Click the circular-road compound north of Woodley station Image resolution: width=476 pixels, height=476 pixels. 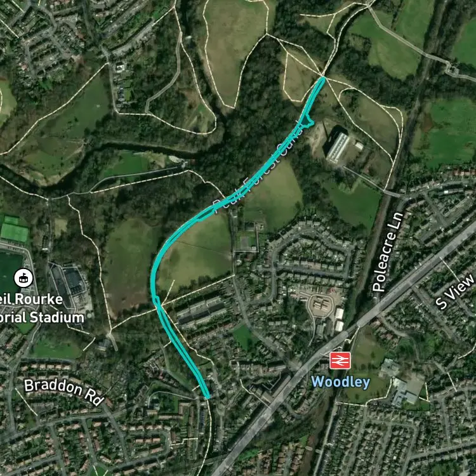(322, 303)
